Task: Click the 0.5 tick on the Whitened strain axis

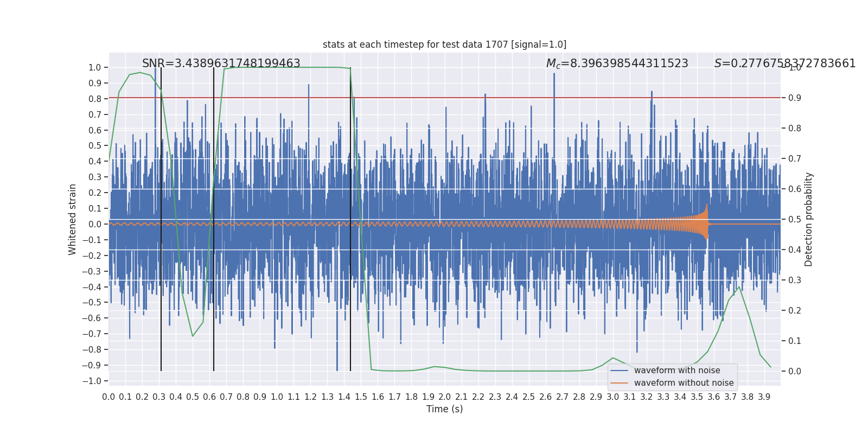Action: [95, 146]
